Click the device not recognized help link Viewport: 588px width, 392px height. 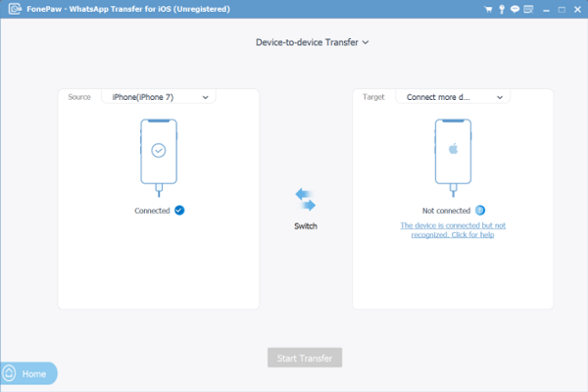tap(453, 230)
